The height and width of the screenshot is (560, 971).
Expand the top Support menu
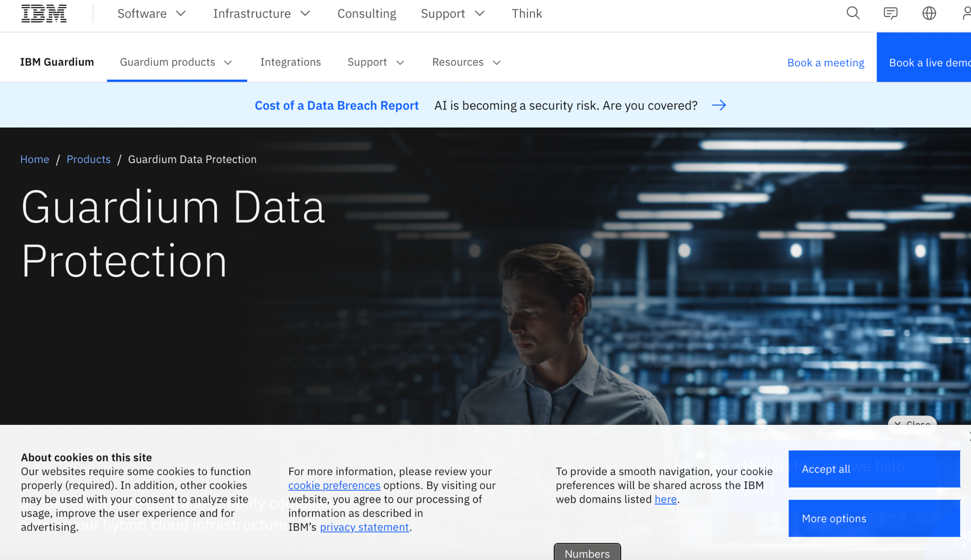click(x=453, y=14)
